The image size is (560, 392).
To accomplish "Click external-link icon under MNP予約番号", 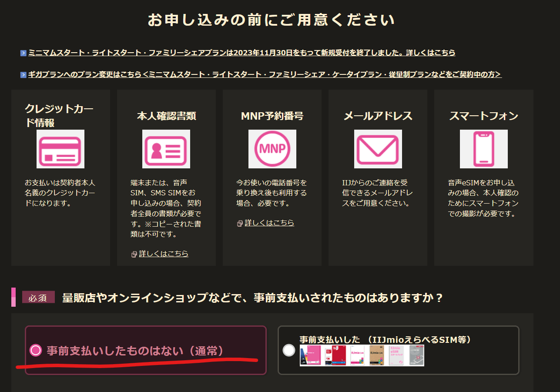I will click(x=240, y=224).
